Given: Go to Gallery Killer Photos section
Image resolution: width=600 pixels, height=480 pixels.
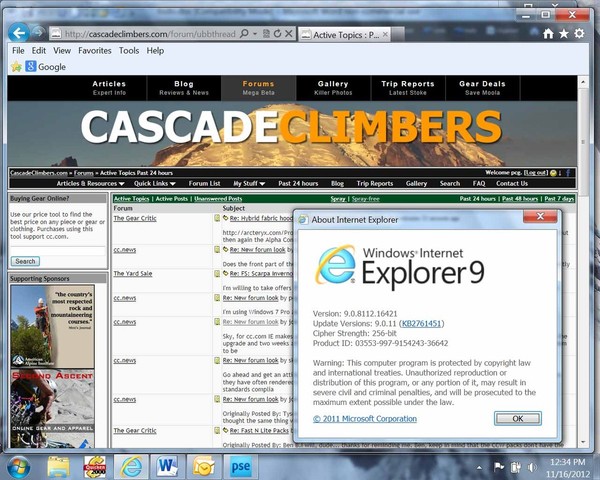Looking at the screenshot, I should [x=333, y=88].
